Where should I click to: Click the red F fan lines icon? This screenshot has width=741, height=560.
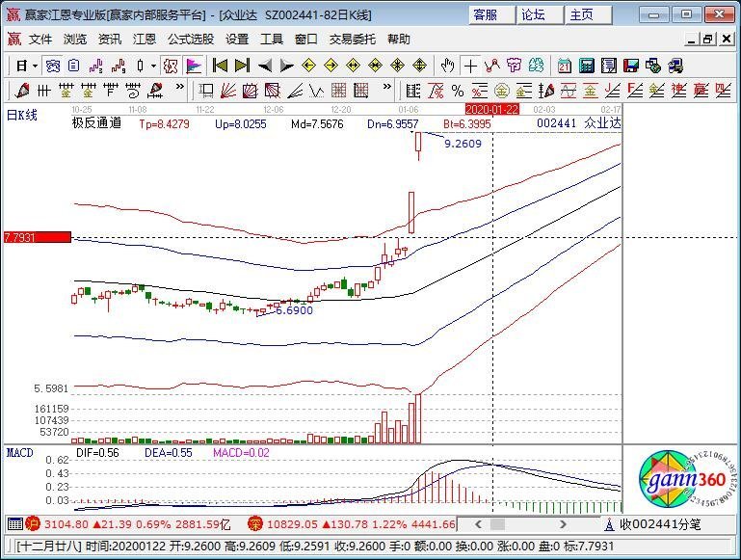click(x=635, y=91)
